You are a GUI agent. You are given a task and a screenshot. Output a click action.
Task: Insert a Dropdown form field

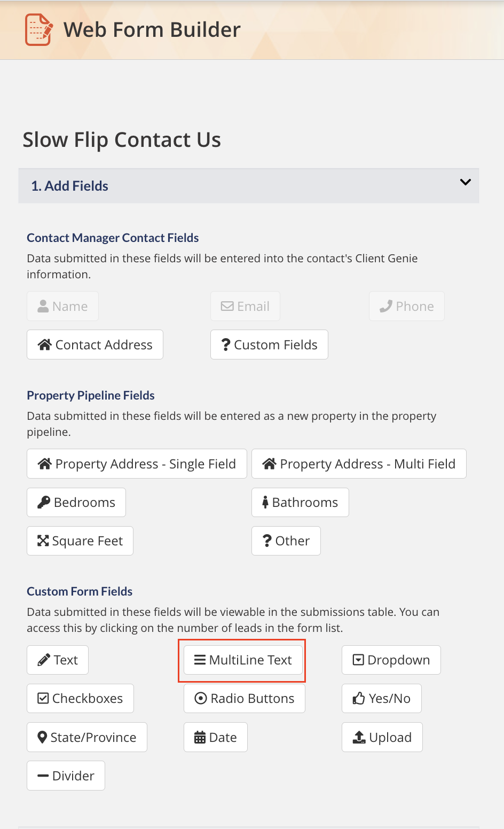(391, 660)
